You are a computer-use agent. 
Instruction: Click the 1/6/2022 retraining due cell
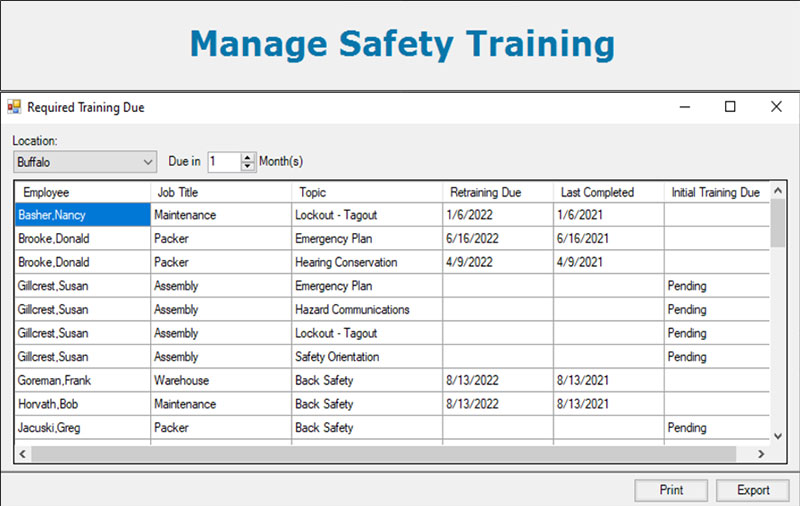coord(498,215)
